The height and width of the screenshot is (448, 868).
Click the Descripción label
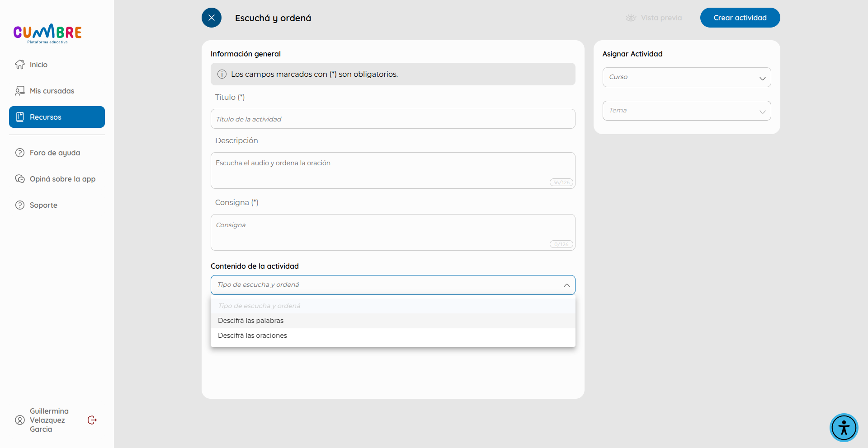[x=236, y=140]
